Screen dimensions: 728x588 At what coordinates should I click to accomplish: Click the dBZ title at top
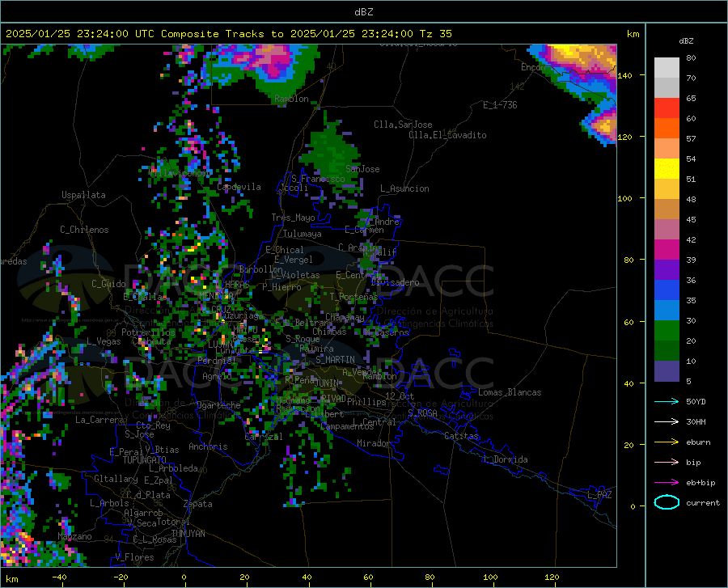click(x=363, y=12)
